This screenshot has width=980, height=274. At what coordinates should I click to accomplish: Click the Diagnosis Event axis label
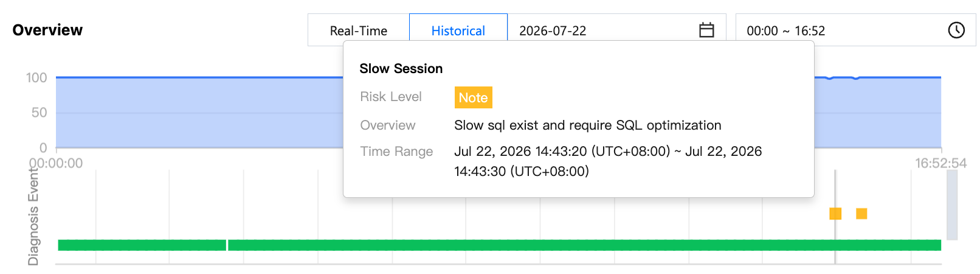(x=33, y=217)
